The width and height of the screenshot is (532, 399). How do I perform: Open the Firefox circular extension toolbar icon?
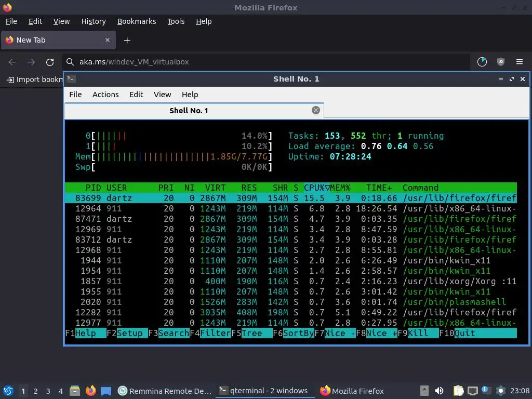click(x=482, y=62)
